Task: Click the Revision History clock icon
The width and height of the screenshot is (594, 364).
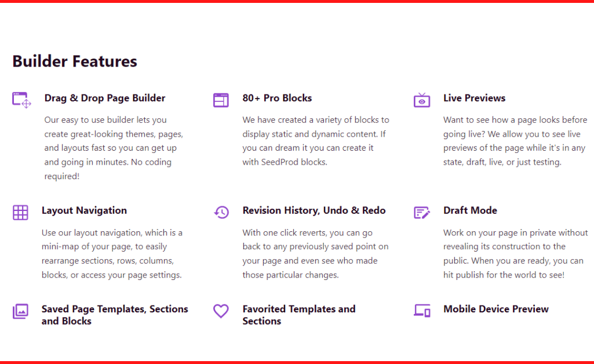Action: click(221, 212)
